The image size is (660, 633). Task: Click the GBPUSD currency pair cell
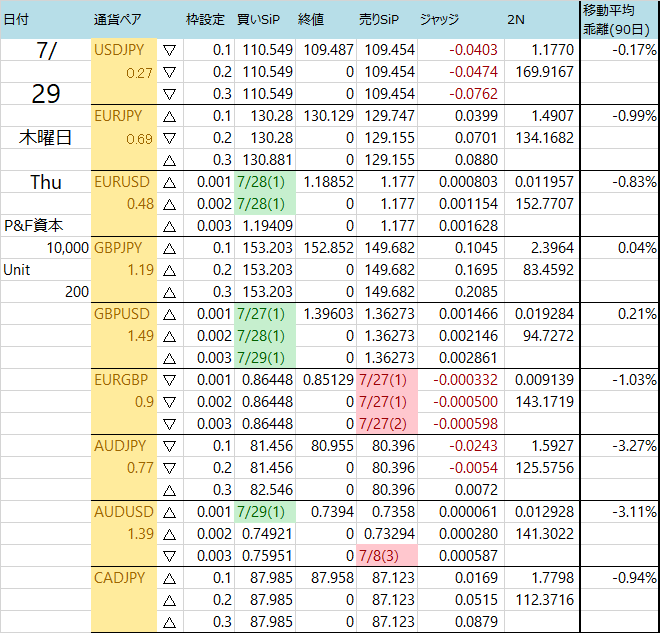[x=122, y=314]
